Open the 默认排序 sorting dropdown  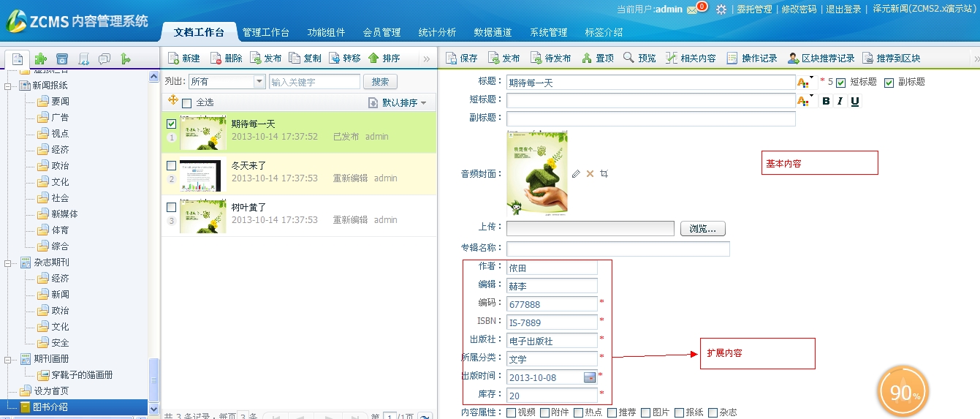(424, 103)
